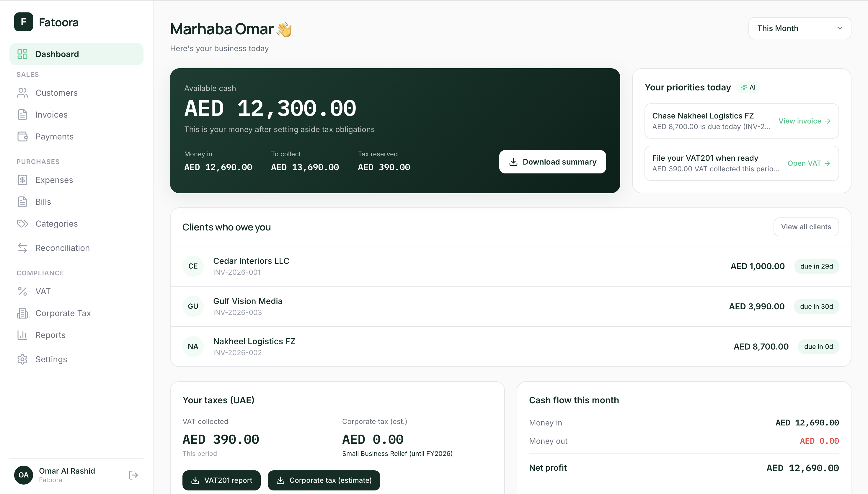Expand the period selector chevron
The width and height of the screenshot is (868, 494).
(x=840, y=28)
